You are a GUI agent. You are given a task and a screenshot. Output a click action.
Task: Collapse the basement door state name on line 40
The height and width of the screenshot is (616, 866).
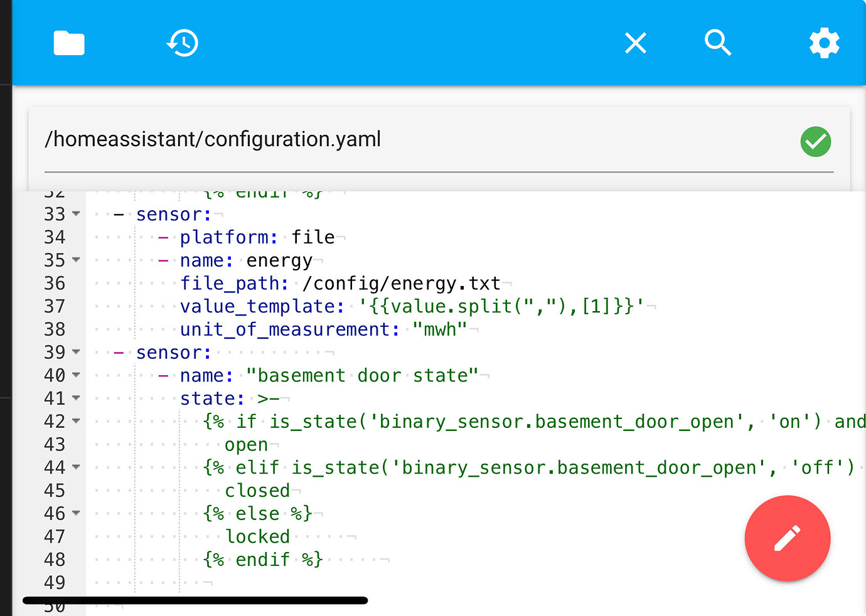76,375
